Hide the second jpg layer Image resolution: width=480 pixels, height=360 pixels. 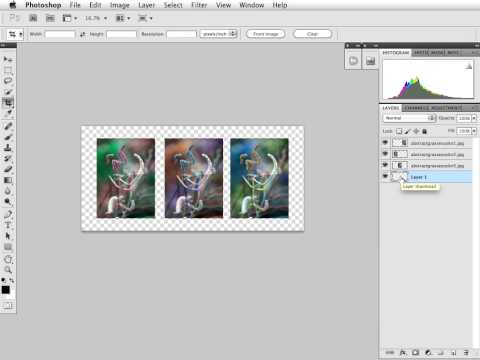(x=385, y=154)
